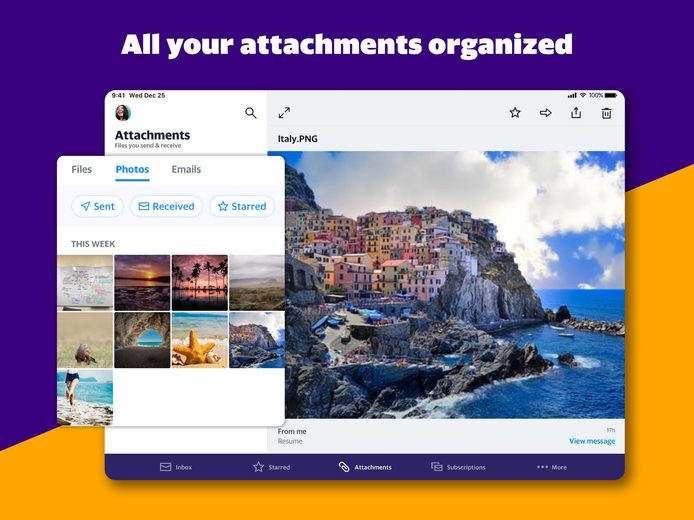Click the Attachments page heading
The width and height of the screenshot is (694, 520).
(x=152, y=135)
